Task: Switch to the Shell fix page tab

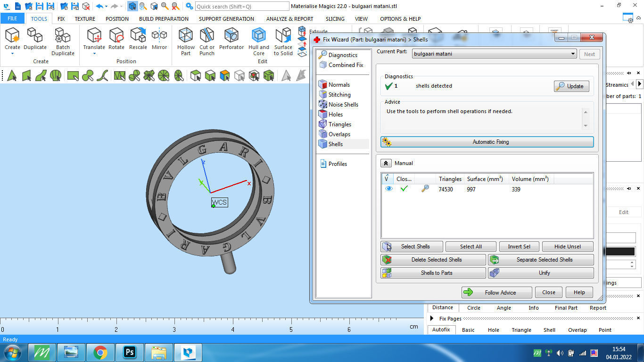Action: pyautogui.click(x=549, y=330)
